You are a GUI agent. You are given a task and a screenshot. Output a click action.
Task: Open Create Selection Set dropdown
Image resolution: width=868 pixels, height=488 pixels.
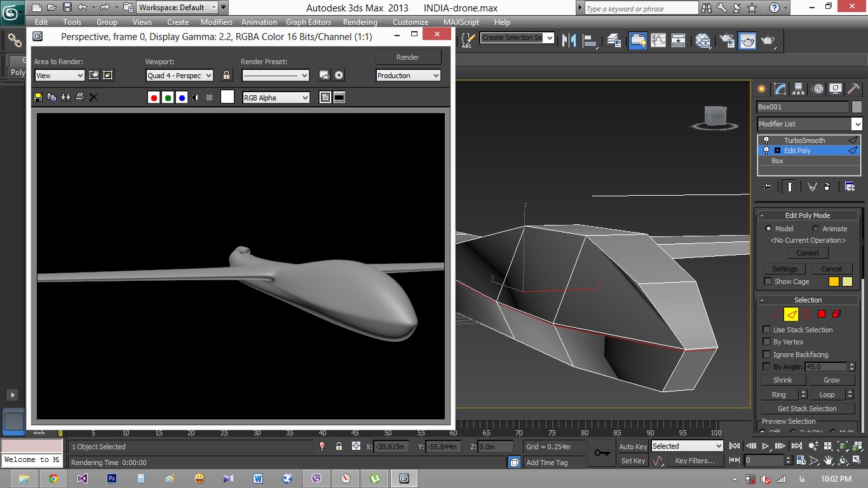[x=517, y=37]
